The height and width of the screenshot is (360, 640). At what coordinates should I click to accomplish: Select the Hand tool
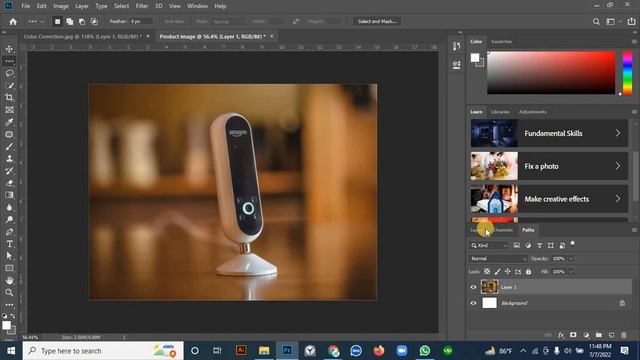click(9, 280)
